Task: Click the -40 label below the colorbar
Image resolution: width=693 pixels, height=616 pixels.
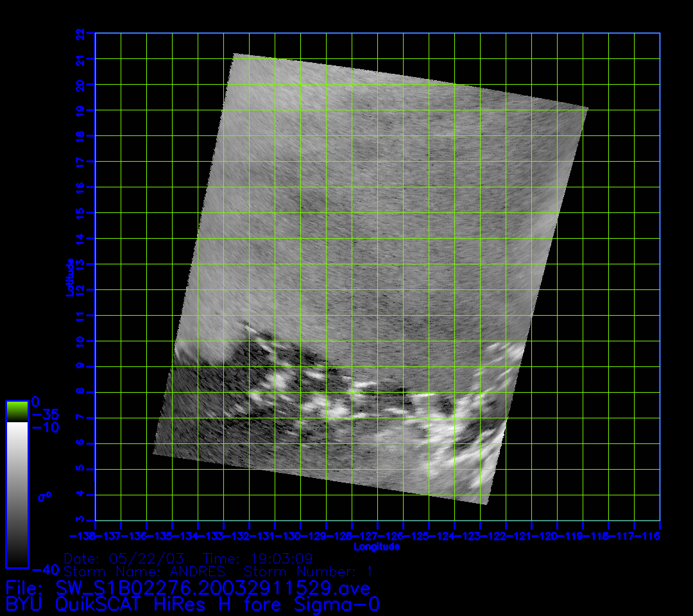Action: point(44,570)
